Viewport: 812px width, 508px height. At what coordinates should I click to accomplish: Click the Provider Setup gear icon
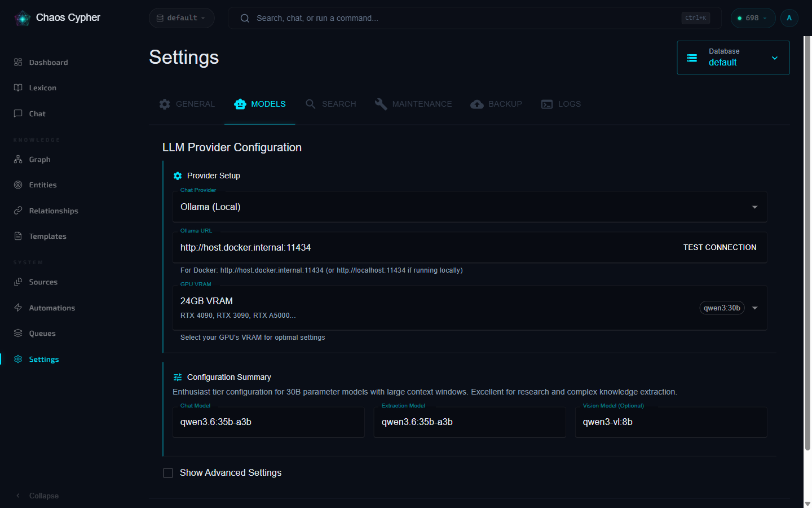tap(178, 176)
